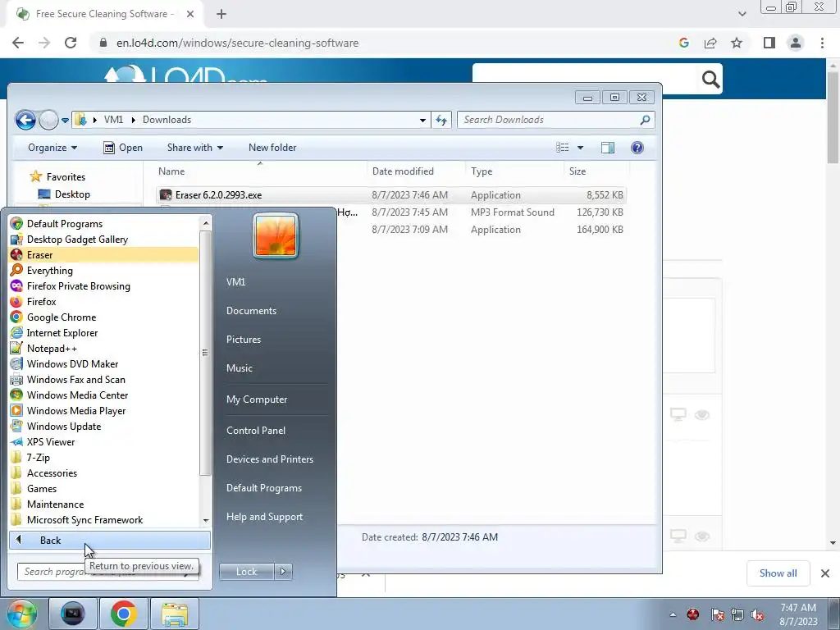Open Pictures from the Start menu
840x630 pixels.
pyautogui.click(x=243, y=340)
